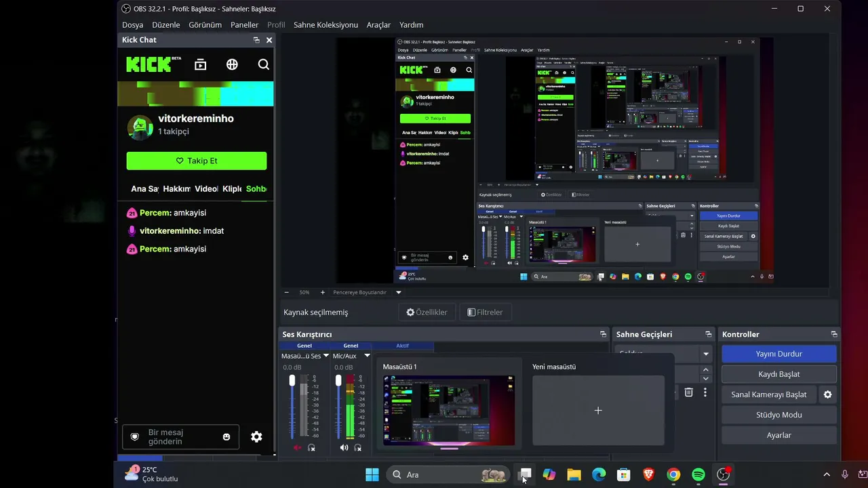Open Ayarlar in the Kontroller dock
The image size is (868, 488).
click(x=778, y=435)
